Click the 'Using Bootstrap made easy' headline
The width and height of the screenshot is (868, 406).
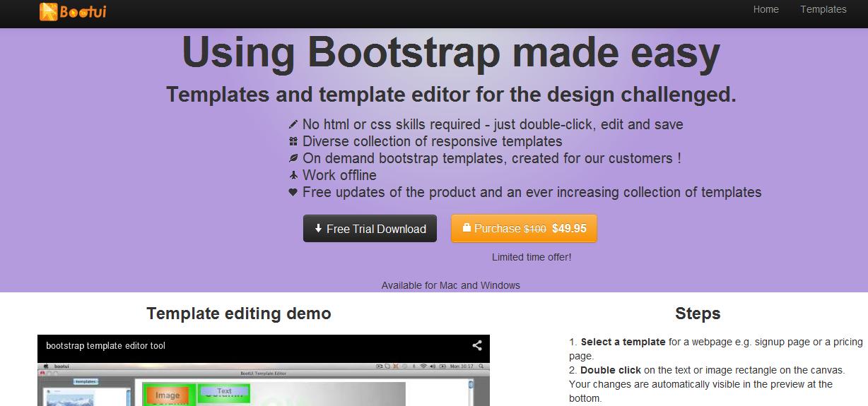click(x=451, y=54)
